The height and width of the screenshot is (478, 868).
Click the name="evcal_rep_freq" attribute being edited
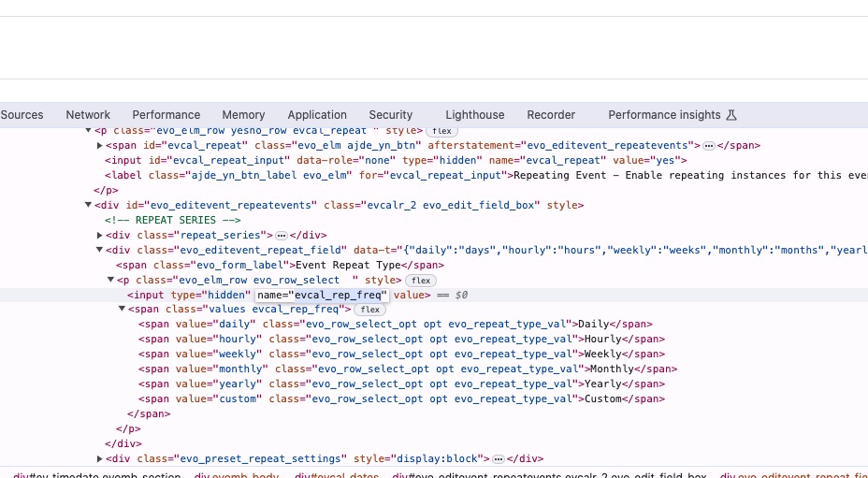[322, 295]
